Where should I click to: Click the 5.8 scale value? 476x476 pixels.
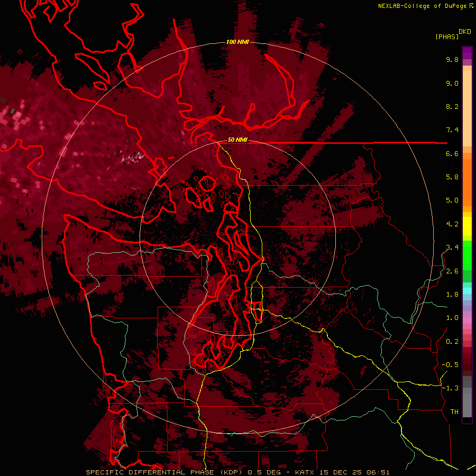452,177
